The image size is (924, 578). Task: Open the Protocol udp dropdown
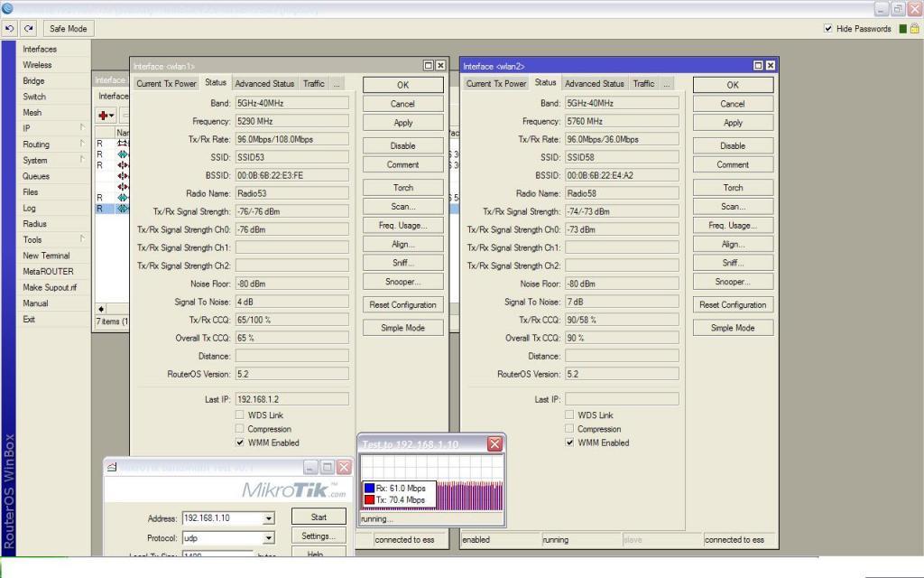(268, 538)
